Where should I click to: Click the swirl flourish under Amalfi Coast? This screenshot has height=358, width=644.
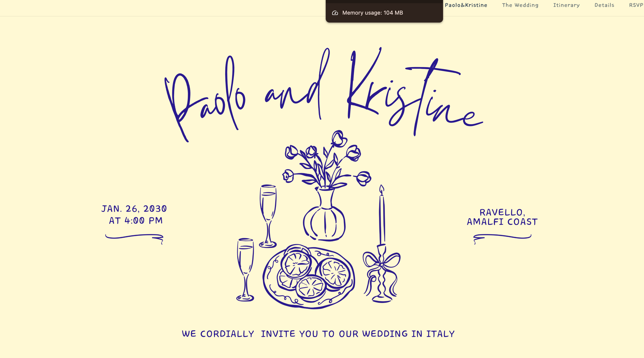(x=502, y=238)
